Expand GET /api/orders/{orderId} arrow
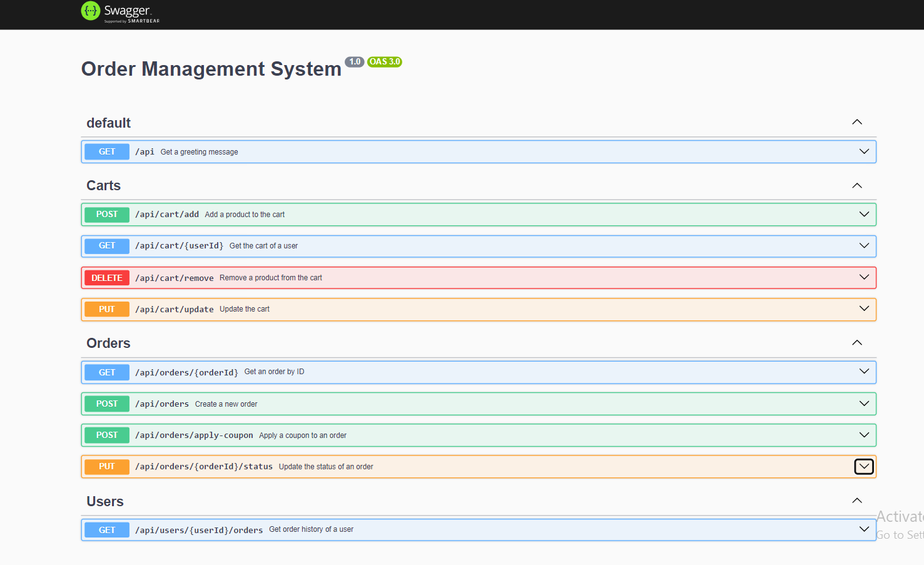 click(x=864, y=372)
